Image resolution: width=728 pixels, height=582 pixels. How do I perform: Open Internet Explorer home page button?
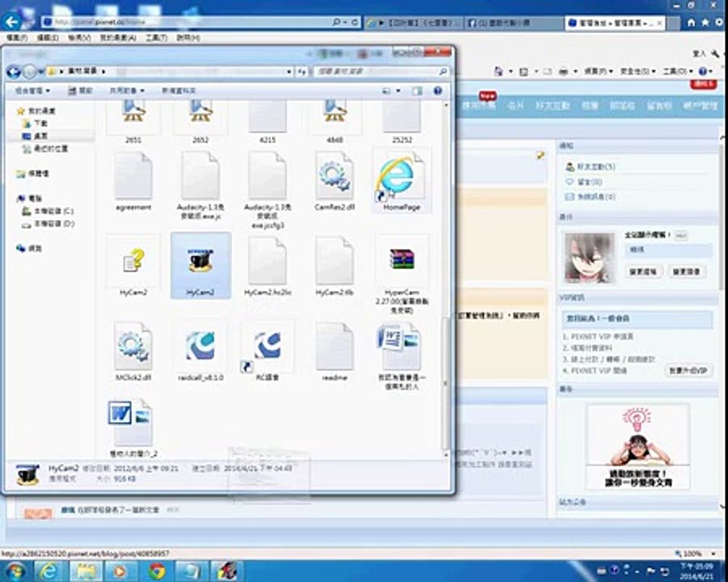692,23
